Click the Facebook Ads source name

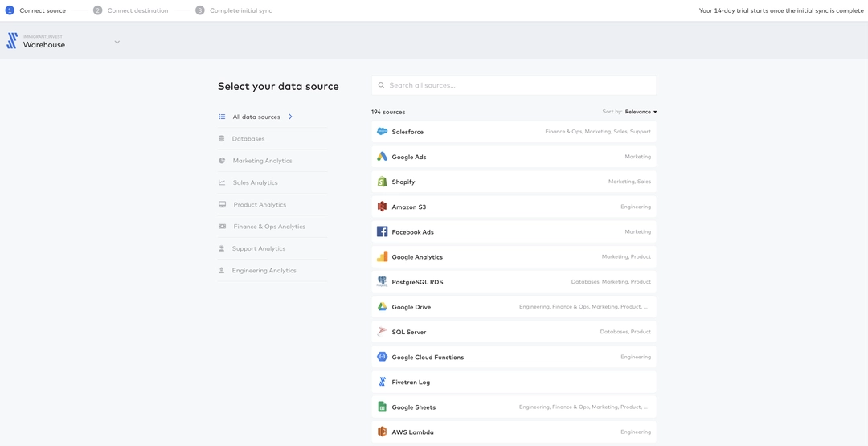point(412,232)
